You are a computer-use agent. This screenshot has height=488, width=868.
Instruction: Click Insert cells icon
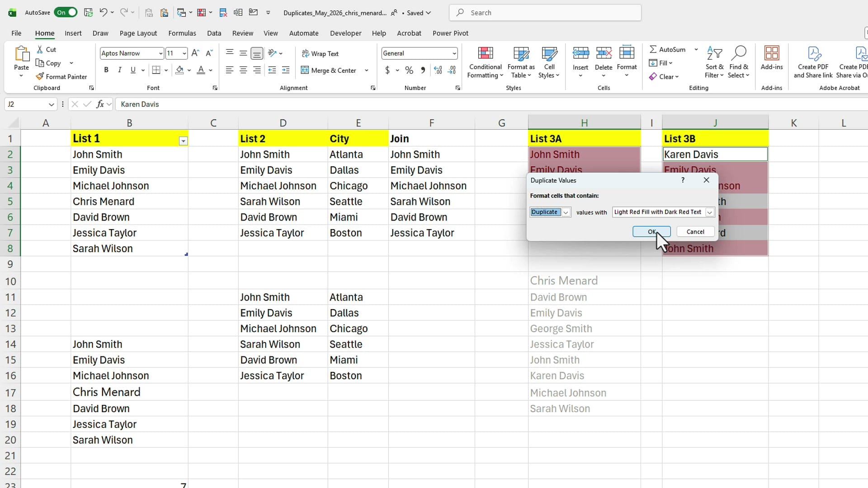[580, 53]
